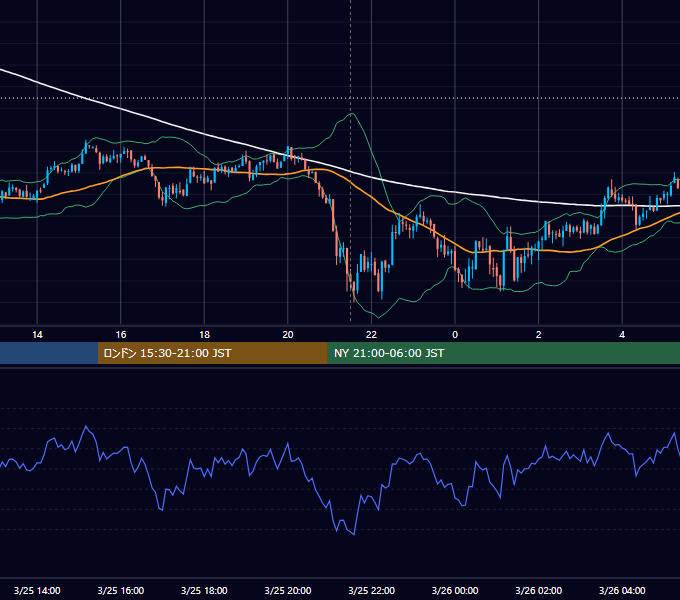Click the 3/26 04:00 time label
Image resolution: width=680 pixels, height=600 pixels.
(x=622, y=590)
